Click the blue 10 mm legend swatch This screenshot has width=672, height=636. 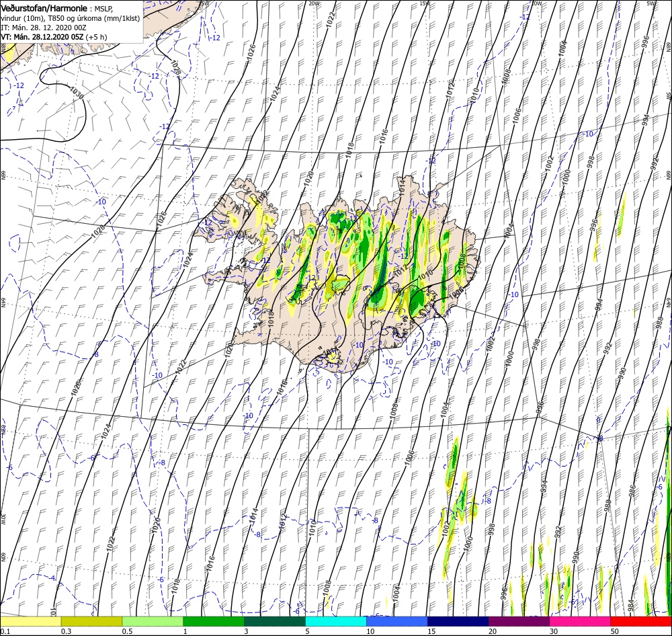[x=397, y=621]
